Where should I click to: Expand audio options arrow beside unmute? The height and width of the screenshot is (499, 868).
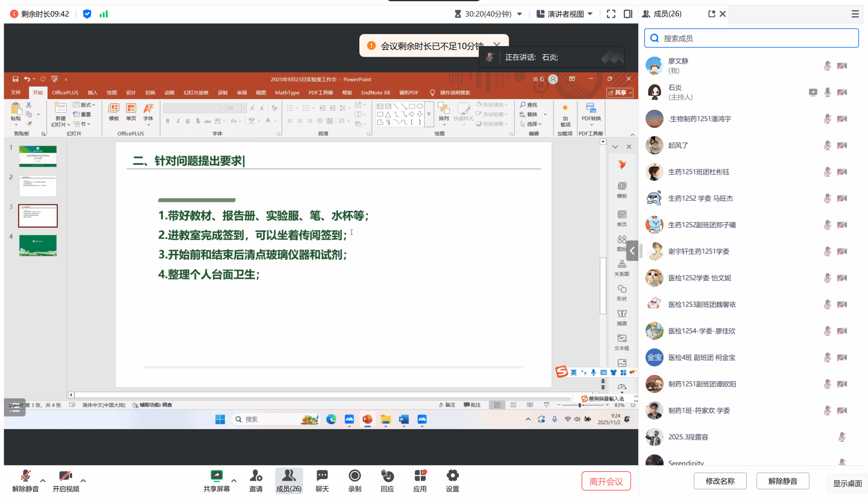[43, 480]
